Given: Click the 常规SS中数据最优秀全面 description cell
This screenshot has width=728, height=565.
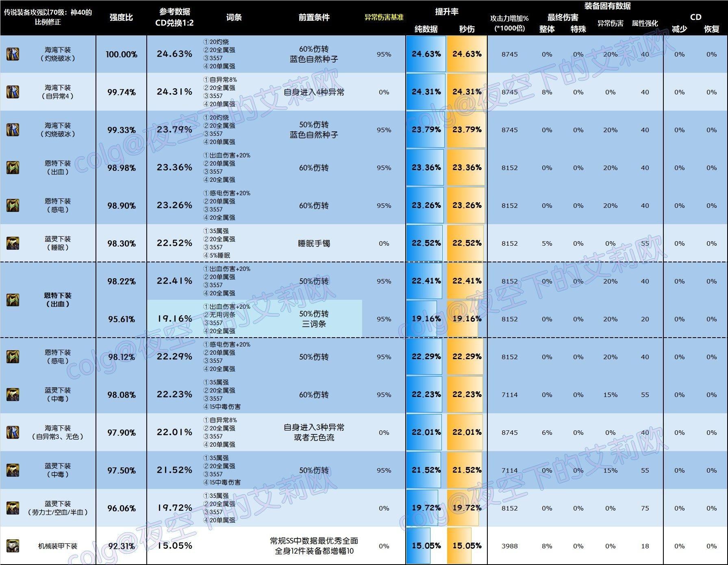Looking at the screenshot, I should click(314, 546).
